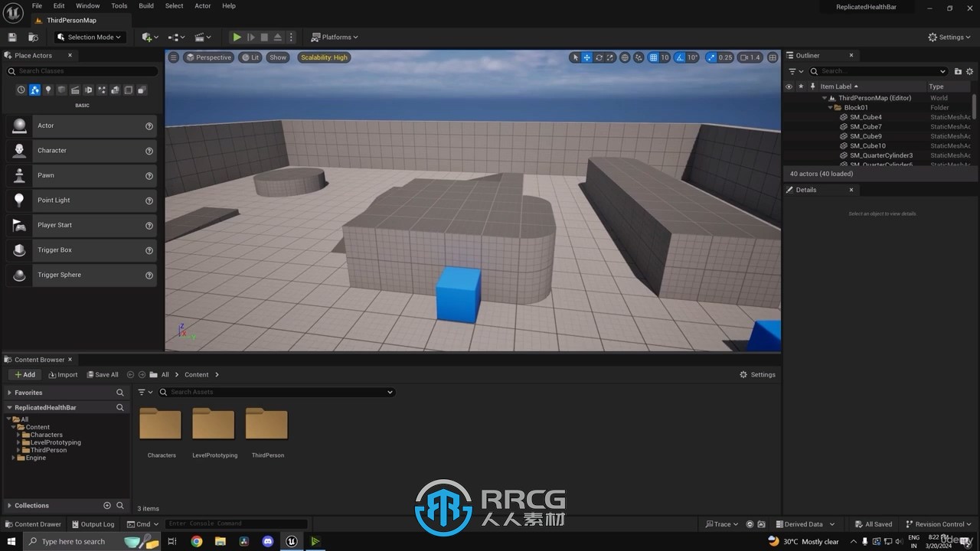Activate the Scale tool in viewport
980x551 pixels.
click(x=610, y=57)
